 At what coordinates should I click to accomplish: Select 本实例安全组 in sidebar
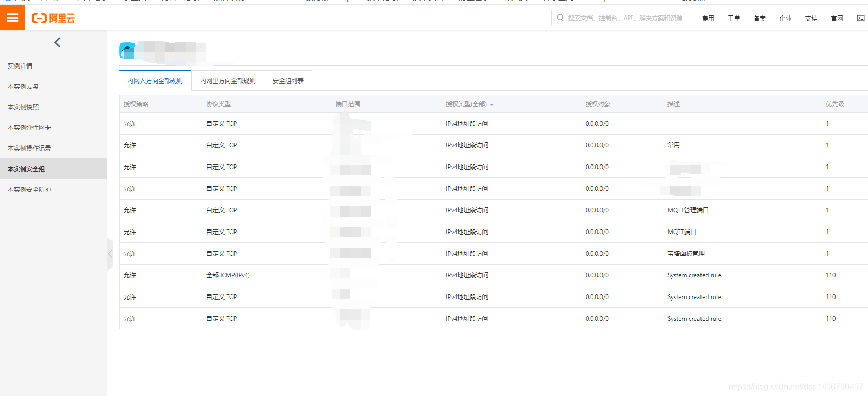point(53,169)
